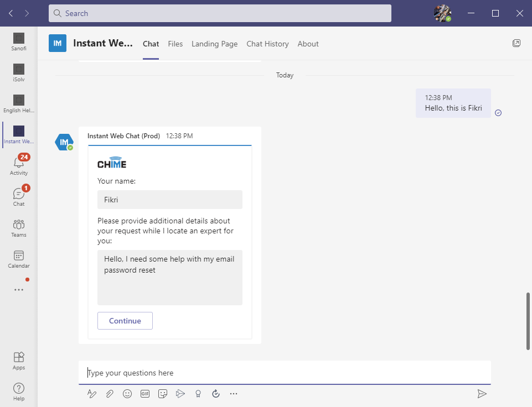Open the Sticker picker
532x407 pixels.
click(162, 393)
